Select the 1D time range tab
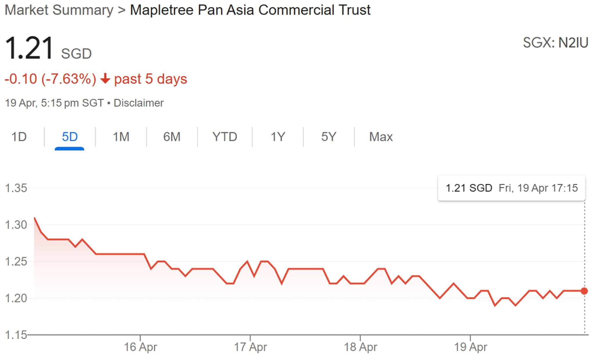 [19, 137]
